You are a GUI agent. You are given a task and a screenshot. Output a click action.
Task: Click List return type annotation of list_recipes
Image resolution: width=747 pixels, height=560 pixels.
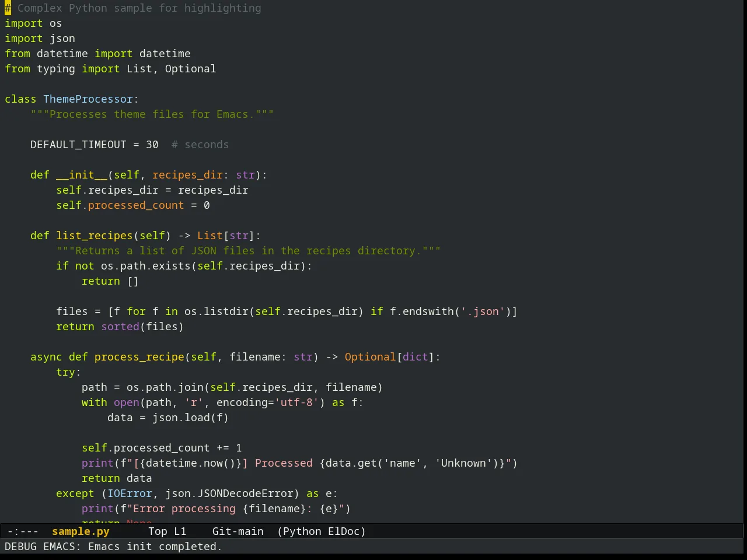coord(210,236)
